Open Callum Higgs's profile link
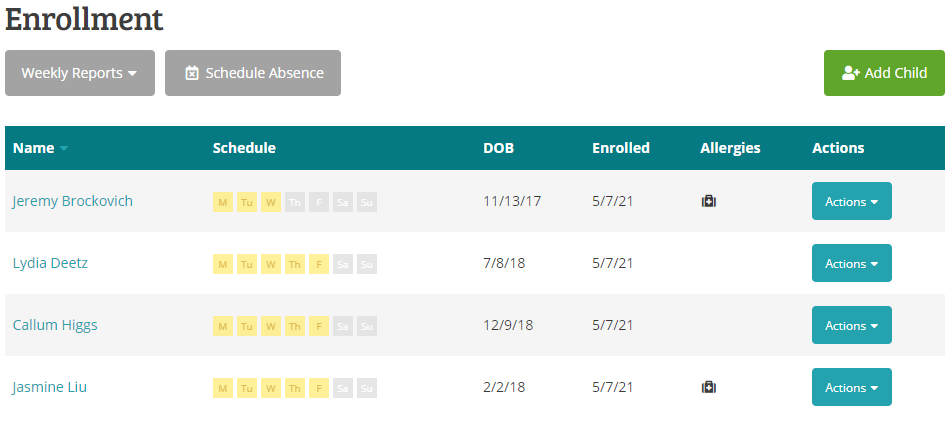The width and height of the screenshot is (951, 433). [55, 325]
